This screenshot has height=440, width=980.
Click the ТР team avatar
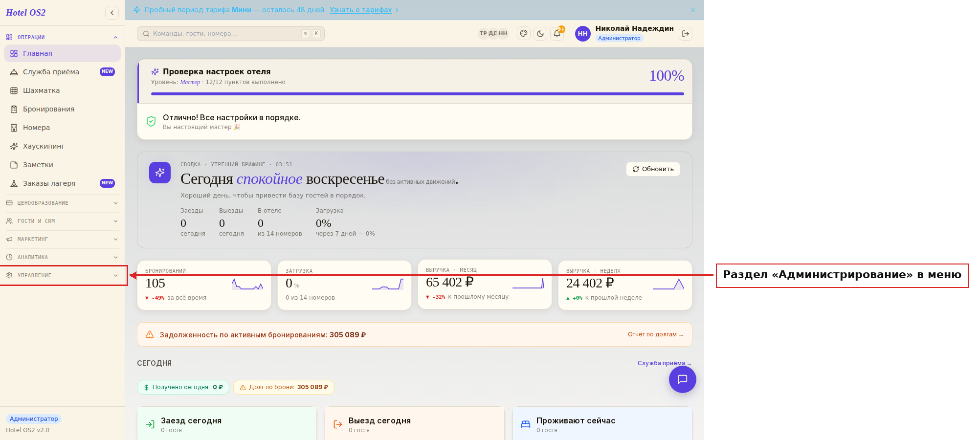coord(483,34)
